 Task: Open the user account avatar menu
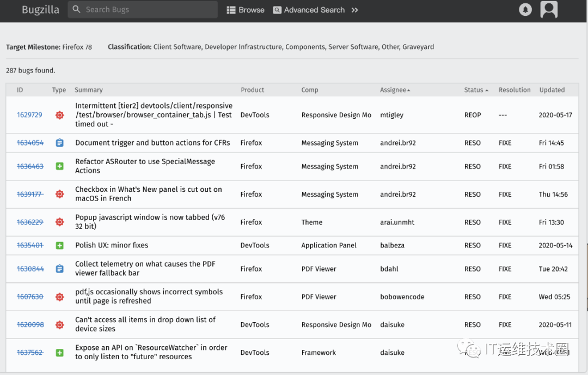549,9
